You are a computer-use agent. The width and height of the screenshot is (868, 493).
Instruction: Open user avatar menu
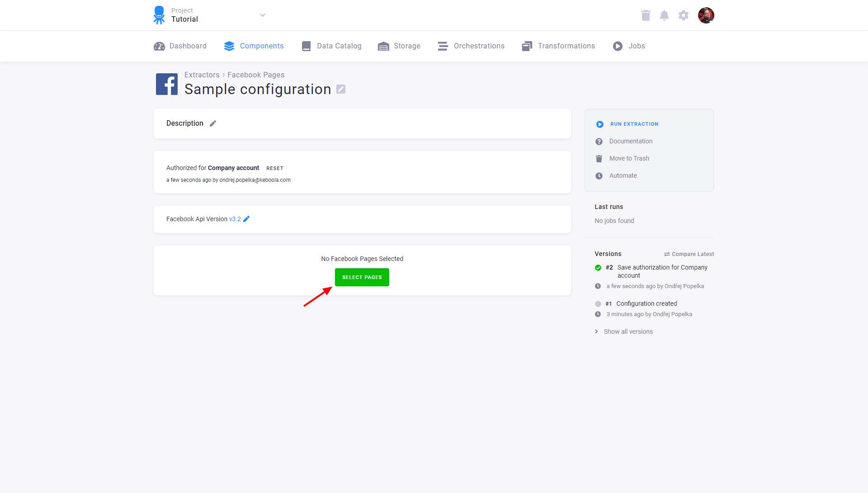coord(706,15)
